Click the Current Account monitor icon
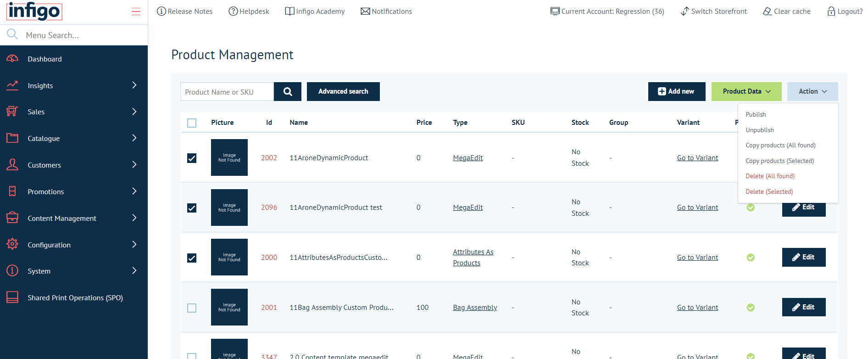Screen dimensions: 868x359 click(x=555, y=11)
